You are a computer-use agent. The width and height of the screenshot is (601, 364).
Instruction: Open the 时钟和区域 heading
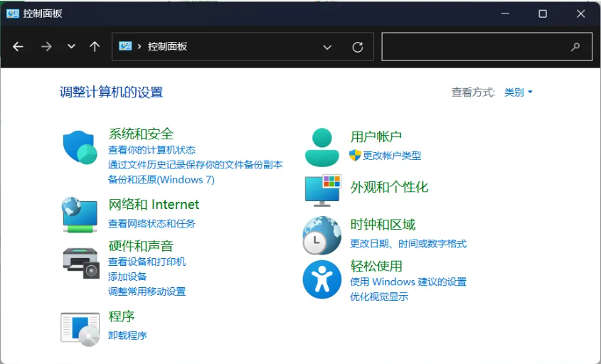click(x=383, y=225)
